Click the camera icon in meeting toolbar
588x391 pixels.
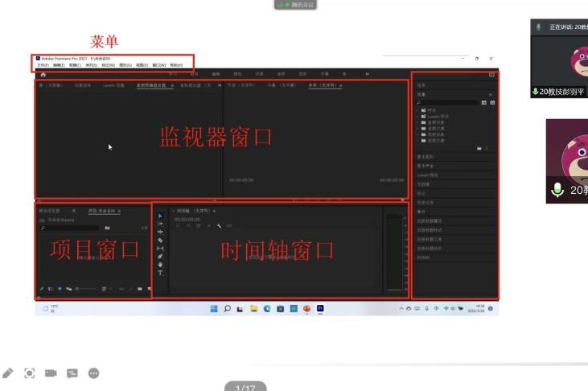pos(51,373)
